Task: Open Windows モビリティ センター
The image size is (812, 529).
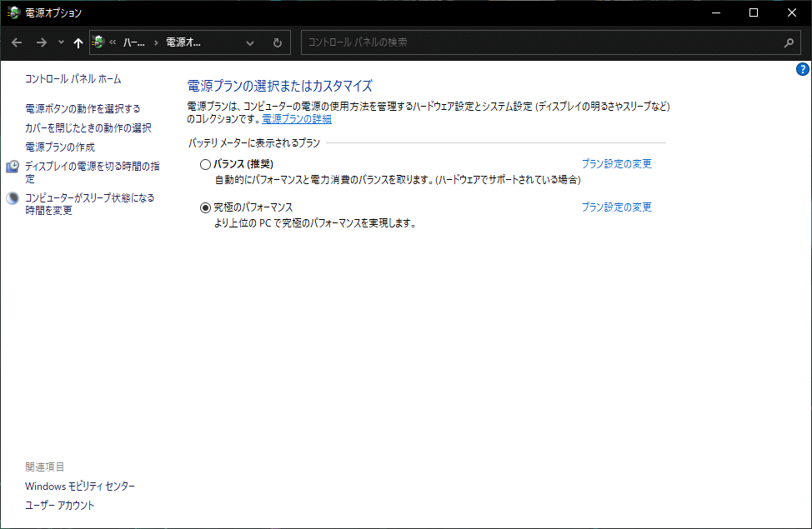Action: pos(79,486)
